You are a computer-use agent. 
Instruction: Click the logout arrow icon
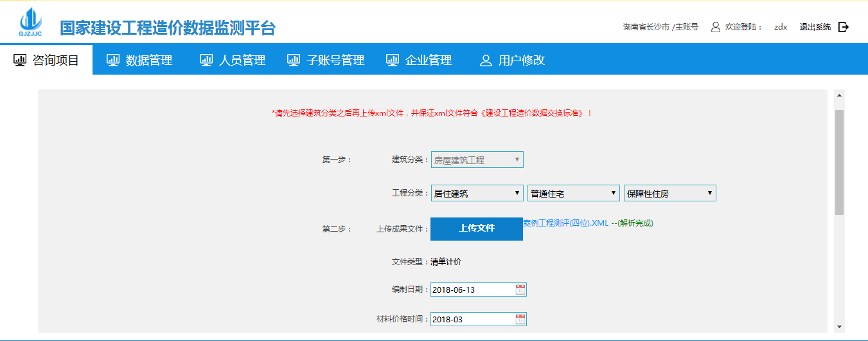844,27
